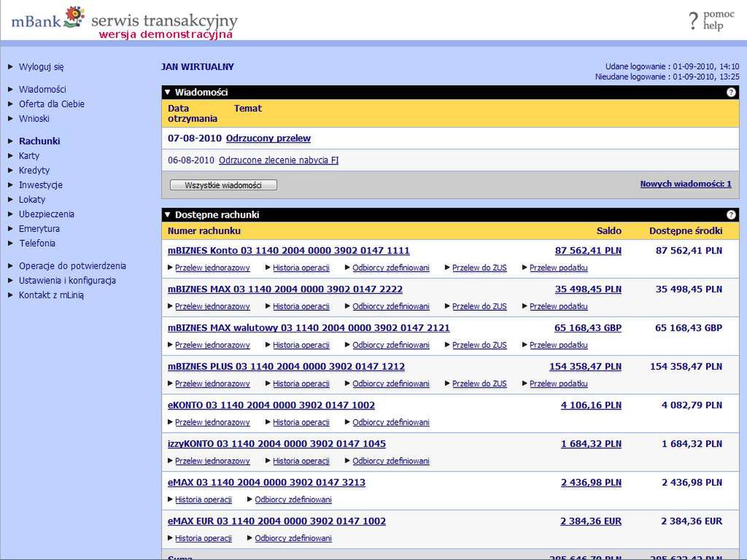Screen dimensions: 747x560
Task: Click the 87 562,41 PLN saldo link
Action: pos(588,251)
